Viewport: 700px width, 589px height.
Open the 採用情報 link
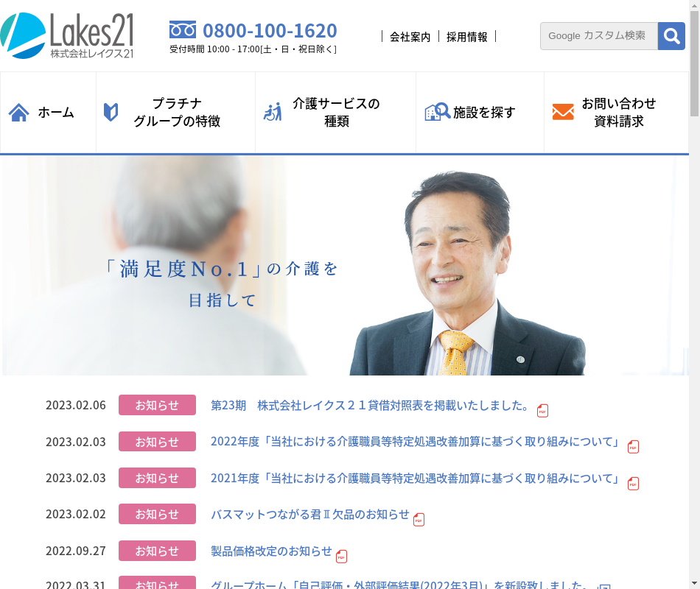[x=467, y=37]
